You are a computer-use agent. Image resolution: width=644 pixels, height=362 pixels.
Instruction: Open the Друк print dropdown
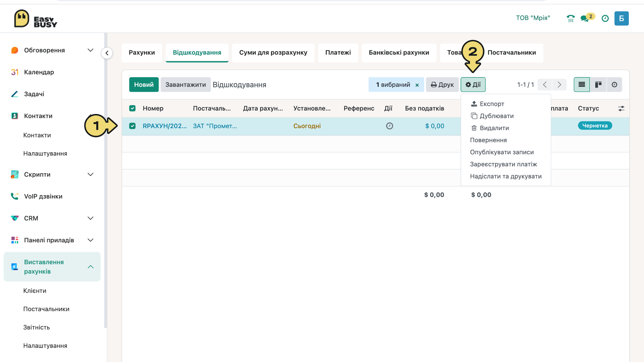click(x=442, y=84)
